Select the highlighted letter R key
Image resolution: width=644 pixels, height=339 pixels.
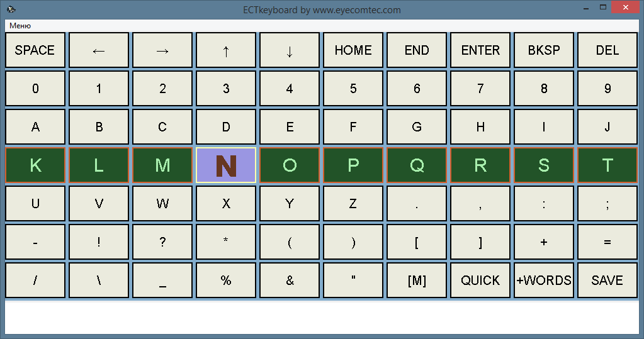point(480,165)
